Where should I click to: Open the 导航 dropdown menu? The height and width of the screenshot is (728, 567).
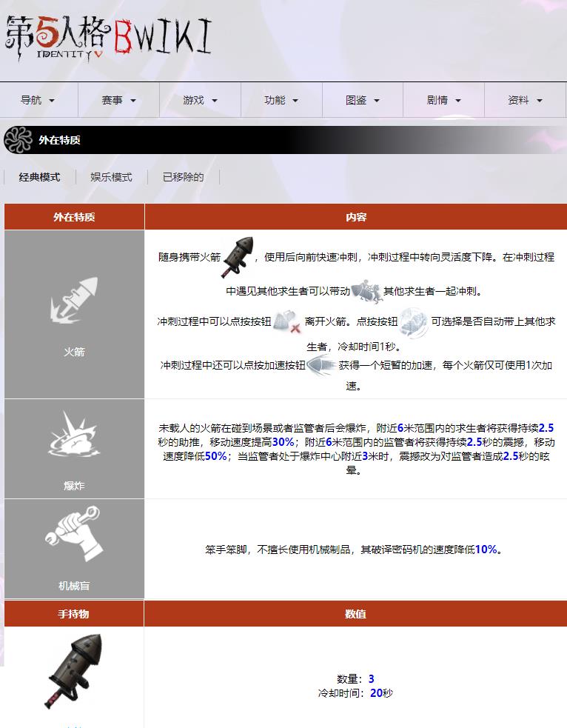(x=38, y=100)
